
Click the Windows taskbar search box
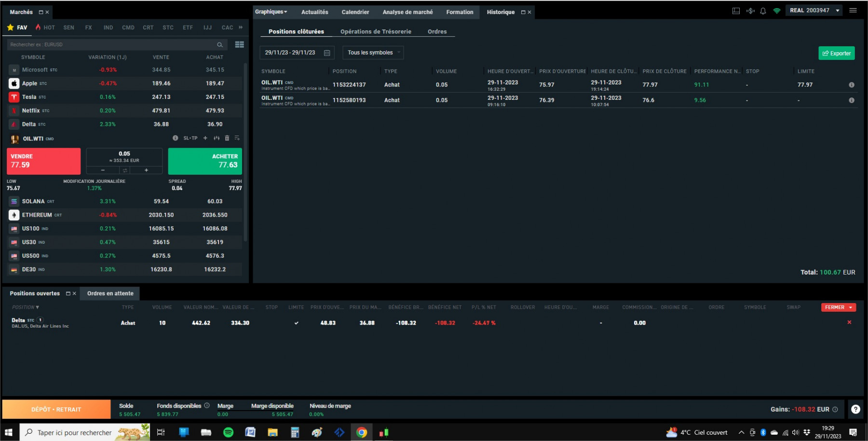coord(85,432)
